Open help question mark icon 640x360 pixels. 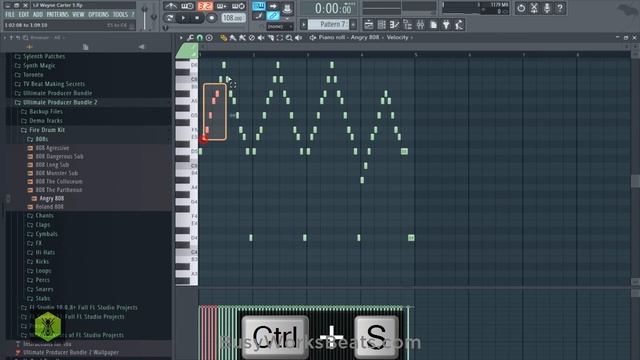pos(560,8)
